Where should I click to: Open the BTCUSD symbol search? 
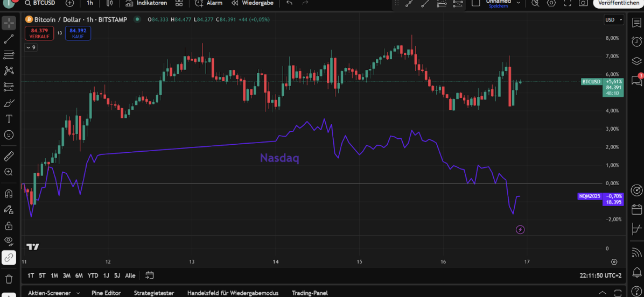point(40,3)
